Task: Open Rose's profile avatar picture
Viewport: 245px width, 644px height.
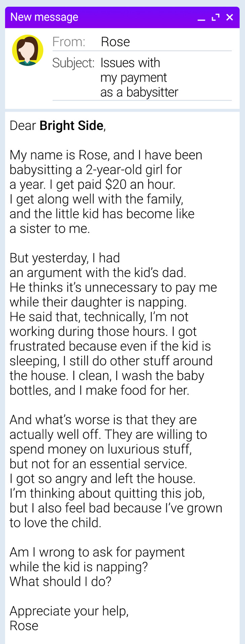Action: pos(28,50)
